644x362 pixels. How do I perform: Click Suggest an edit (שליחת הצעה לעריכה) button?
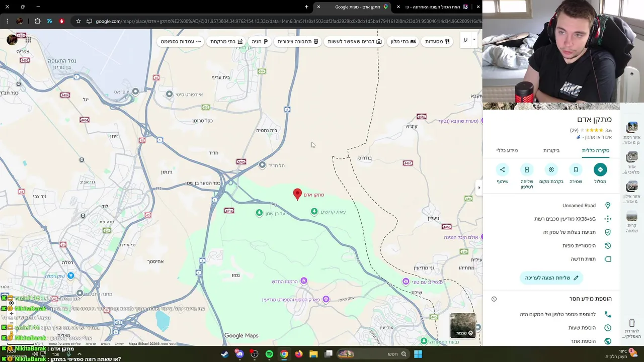[x=552, y=278]
